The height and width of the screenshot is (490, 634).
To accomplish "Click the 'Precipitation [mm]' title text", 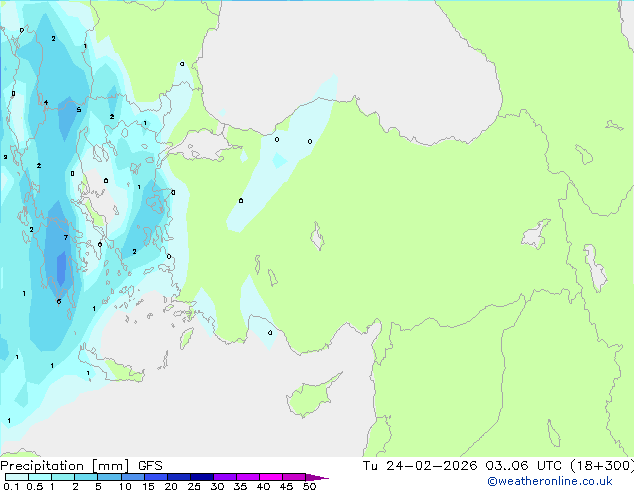I will point(65,466).
